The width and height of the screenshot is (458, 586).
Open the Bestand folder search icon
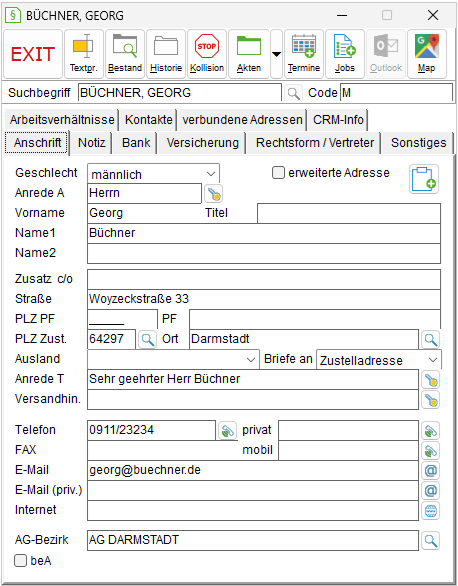click(125, 54)
